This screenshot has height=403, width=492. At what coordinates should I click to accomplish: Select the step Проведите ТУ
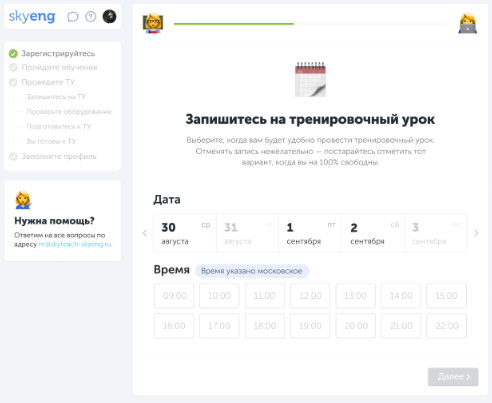coord(42,82)
